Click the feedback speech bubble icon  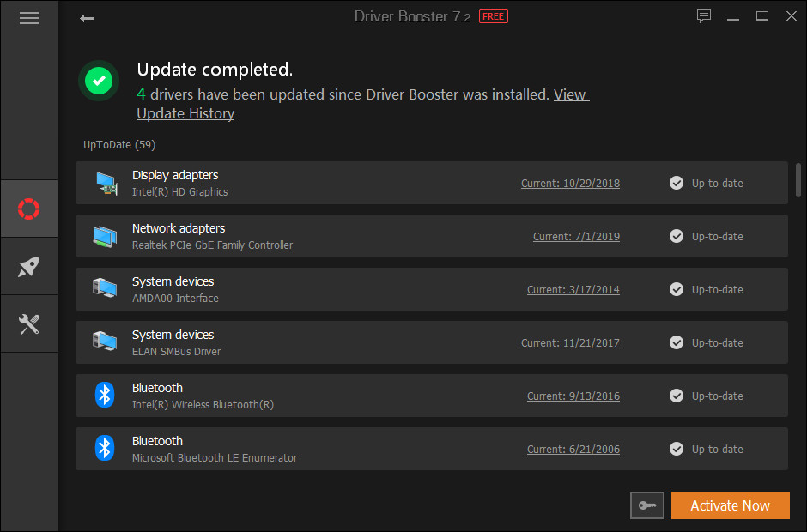pyautogui.click(x=704, y=16)
